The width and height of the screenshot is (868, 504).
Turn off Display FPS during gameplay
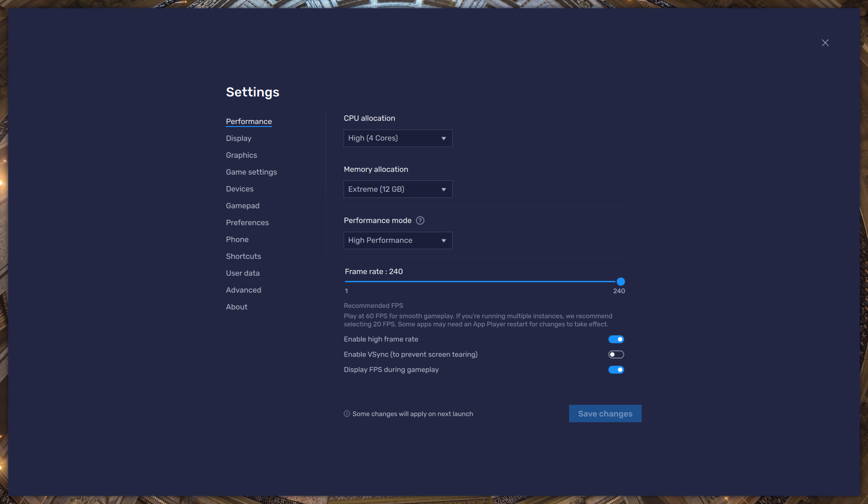pos(616,370)
